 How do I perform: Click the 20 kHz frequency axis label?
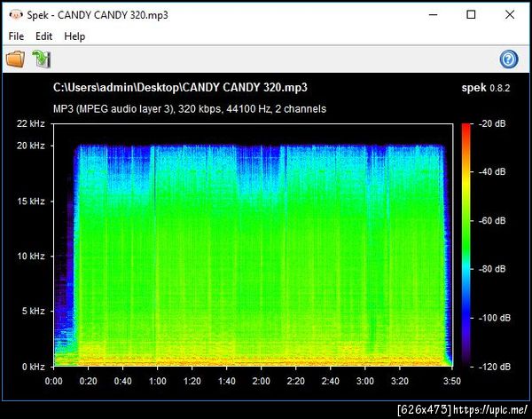[31, 146]
